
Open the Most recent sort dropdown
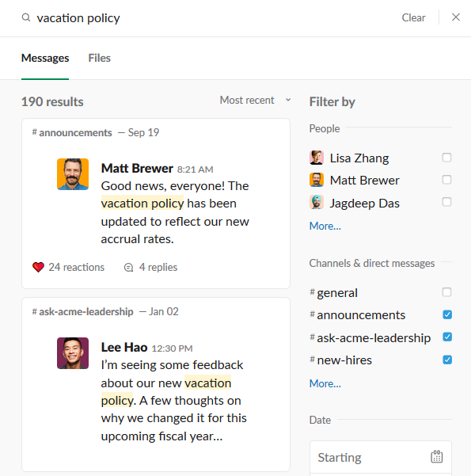point(255,100)
